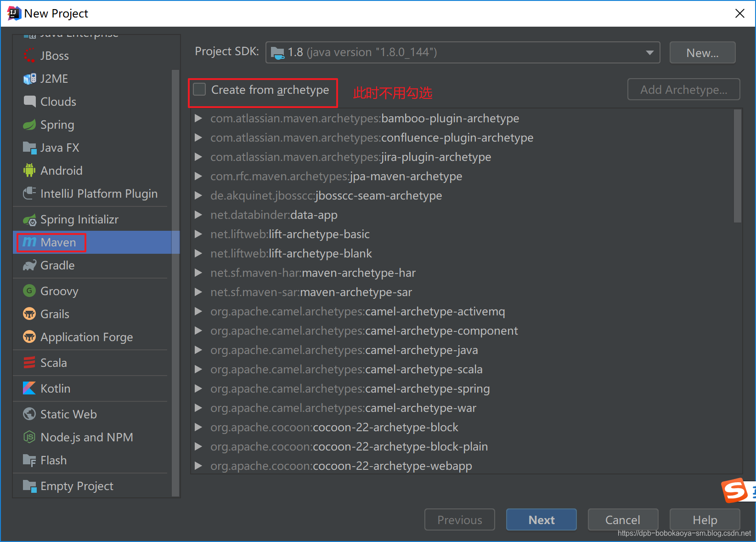Screen dimensions: 756x542
Task: Click the project type list scrollbar
Action: 175,283
